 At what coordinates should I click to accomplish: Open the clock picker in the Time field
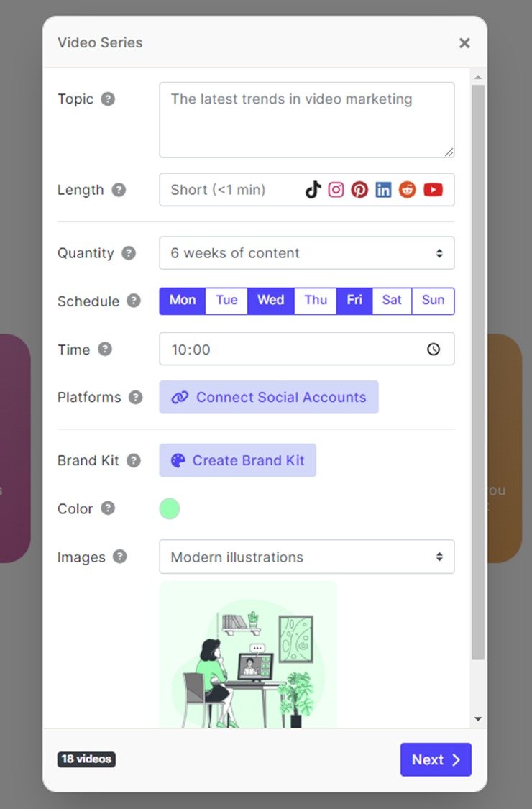434,349
